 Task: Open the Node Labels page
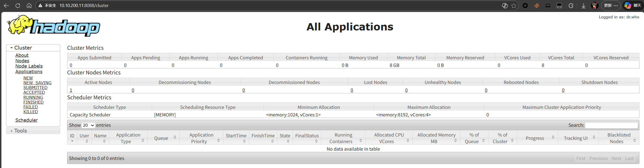[x=29, y=66]
